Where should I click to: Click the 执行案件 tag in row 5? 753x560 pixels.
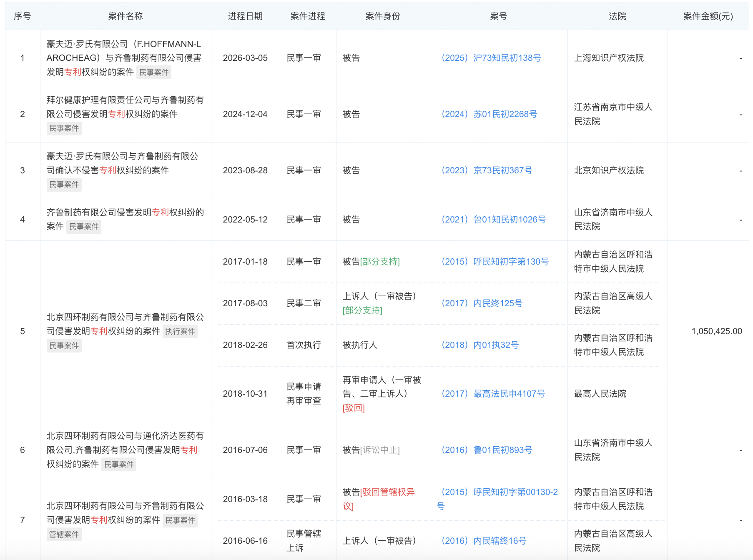coord(180,332)
